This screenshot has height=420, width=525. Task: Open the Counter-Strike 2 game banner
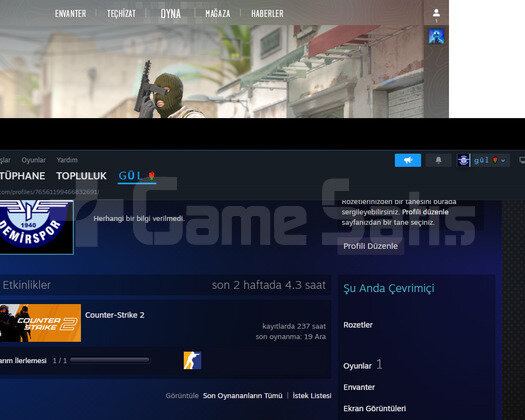(x=40, y=323)
